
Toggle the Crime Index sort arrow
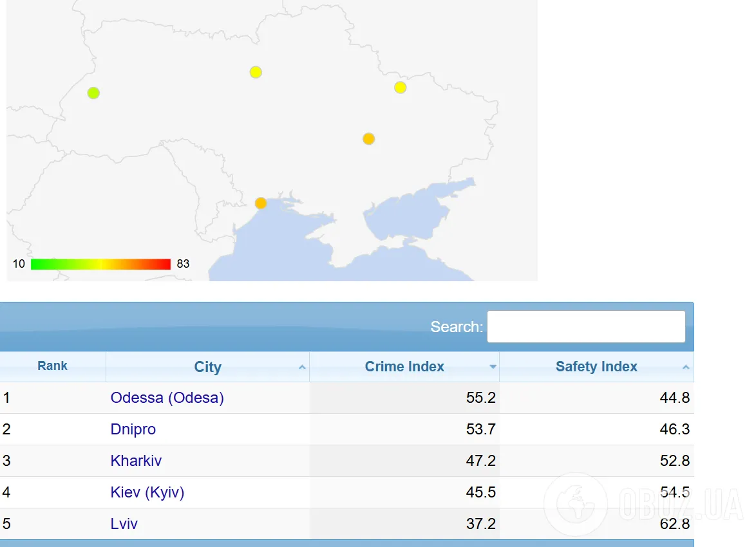493,367
